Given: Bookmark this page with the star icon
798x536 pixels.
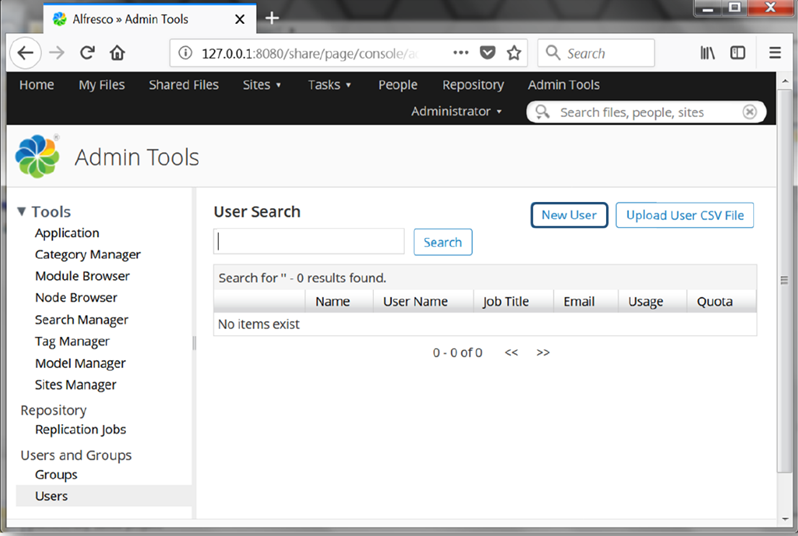Looking at the screenshot, I should (514, 53).
